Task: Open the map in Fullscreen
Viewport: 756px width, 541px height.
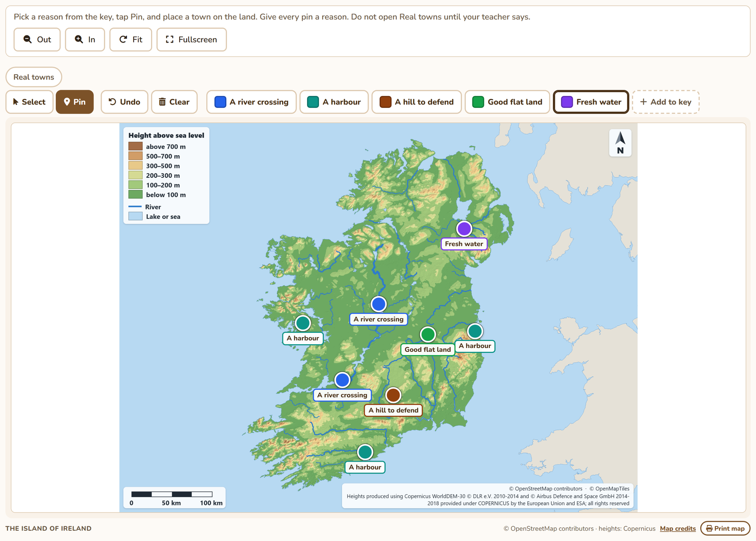Action: (191, 39)
